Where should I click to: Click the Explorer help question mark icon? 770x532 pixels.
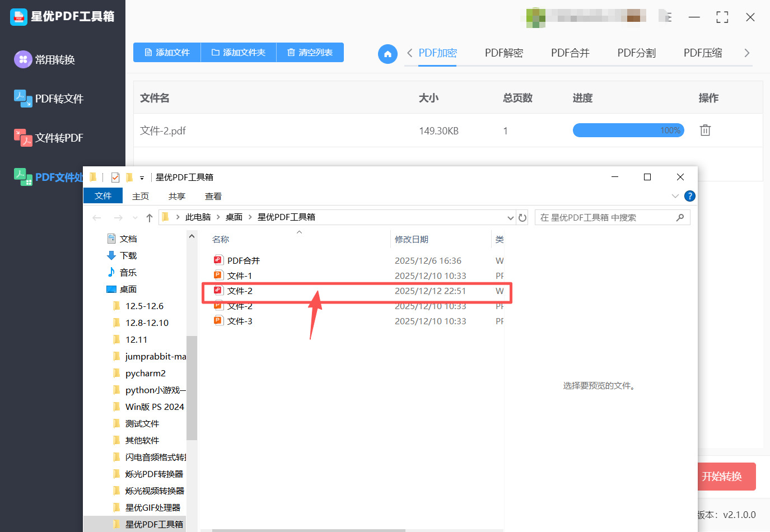tap(690, 196)
